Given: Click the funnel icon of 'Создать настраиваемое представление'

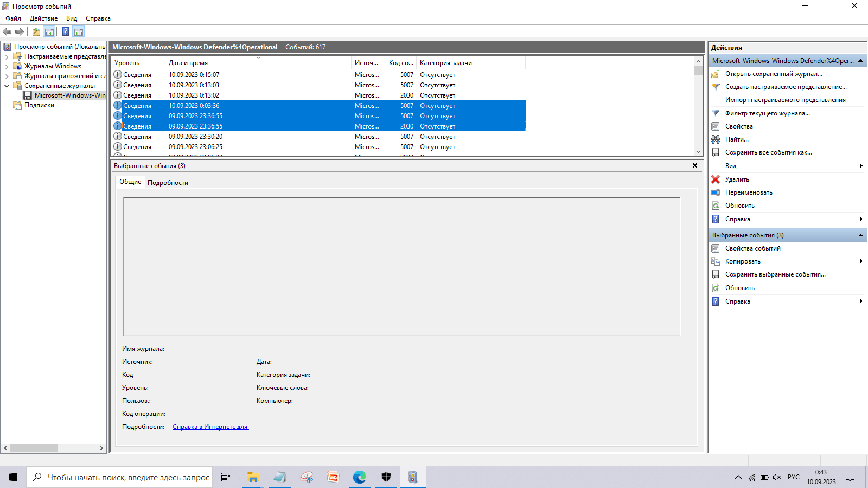Looking at the screenshot, I should 716,87.
